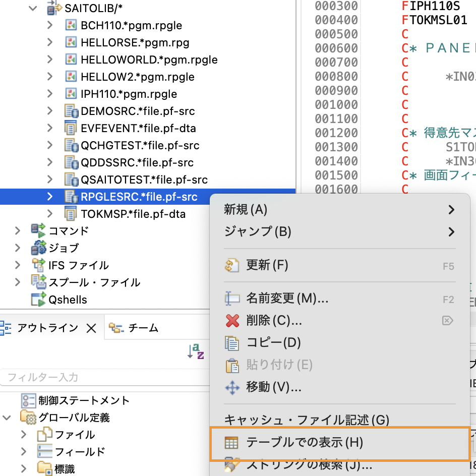The image size is (476, 476).
Task: Click the IFS ファイル node icon
Action: pyautogui.click(x=37, y=265)
